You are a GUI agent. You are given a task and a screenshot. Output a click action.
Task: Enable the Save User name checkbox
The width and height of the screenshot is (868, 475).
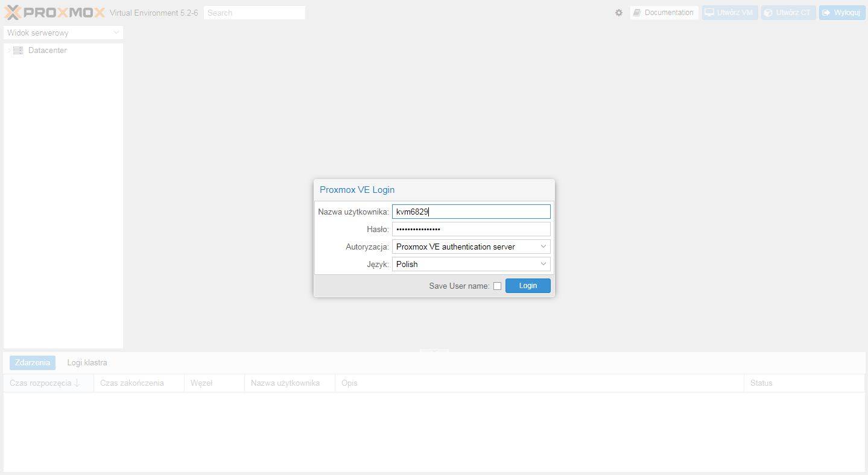click(x=497, y=286)
